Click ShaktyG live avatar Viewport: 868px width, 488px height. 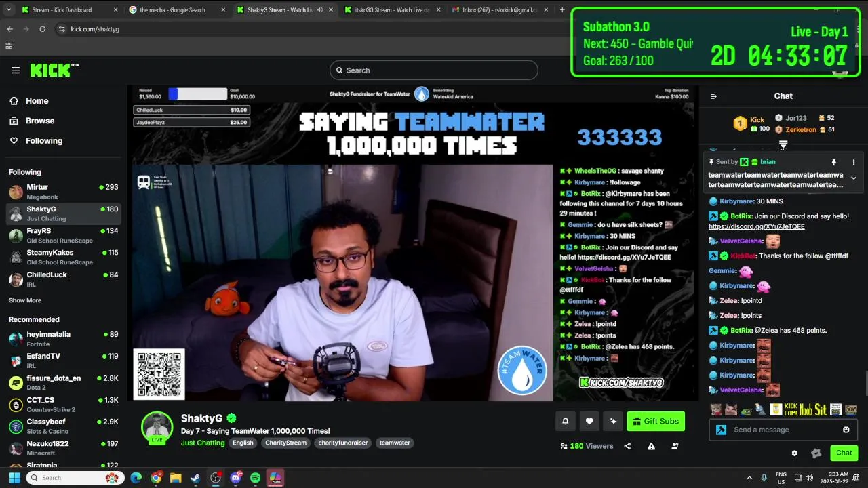[x=157, y=428]
